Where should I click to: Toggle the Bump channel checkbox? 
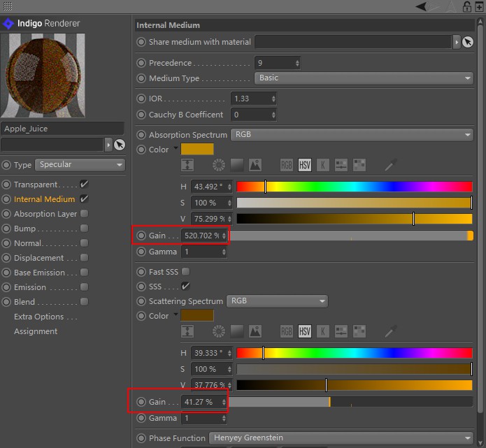pyautogui.click(x=84, y=229)
